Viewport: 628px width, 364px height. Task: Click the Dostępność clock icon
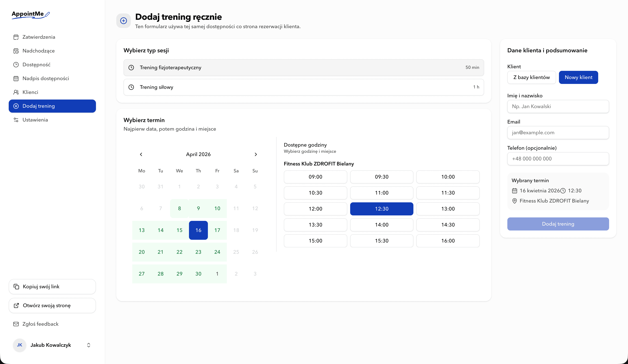coord(16,65)
